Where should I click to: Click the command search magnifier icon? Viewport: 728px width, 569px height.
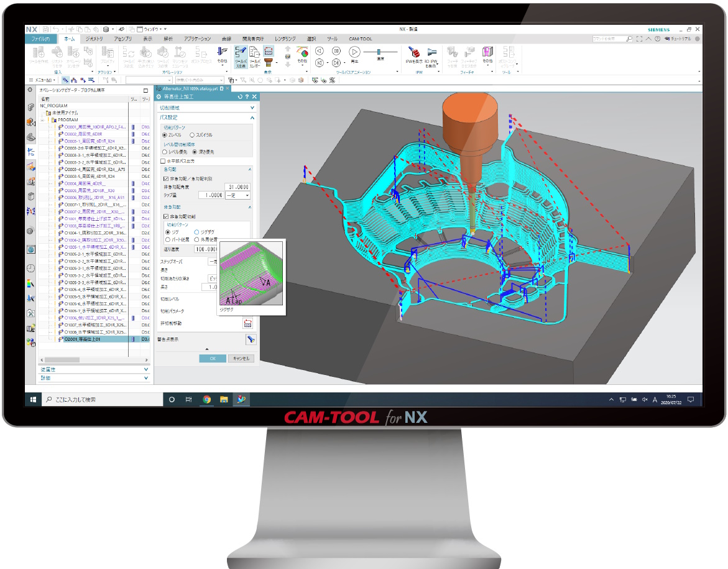629,39
